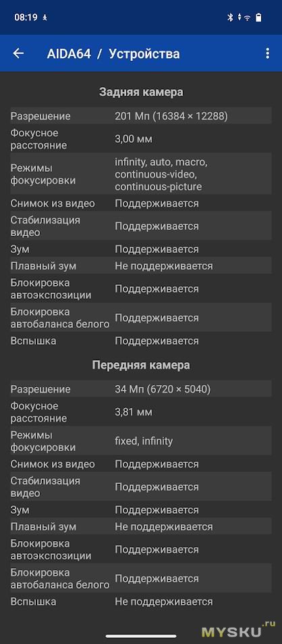Tap the mobile data arrows icon
Image resolution: width=282 pixels, height=644 pixels.
click(239, 18)
